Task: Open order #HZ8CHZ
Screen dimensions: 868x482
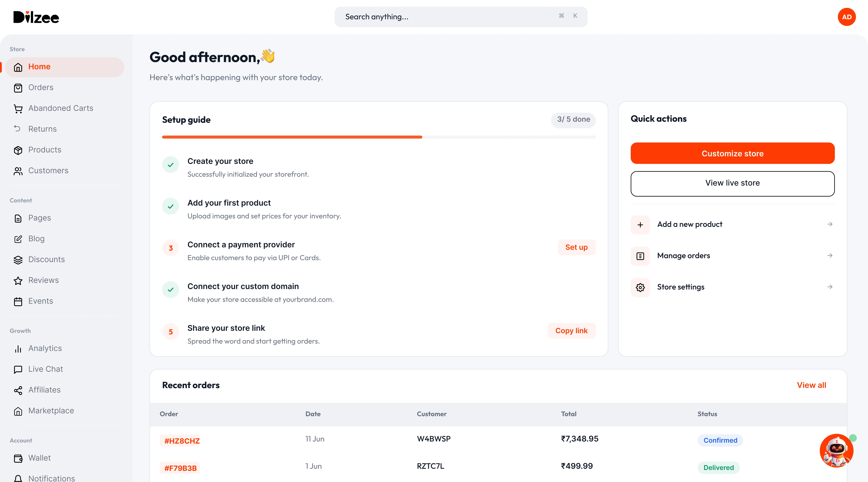Action: [x=180, y=441]
